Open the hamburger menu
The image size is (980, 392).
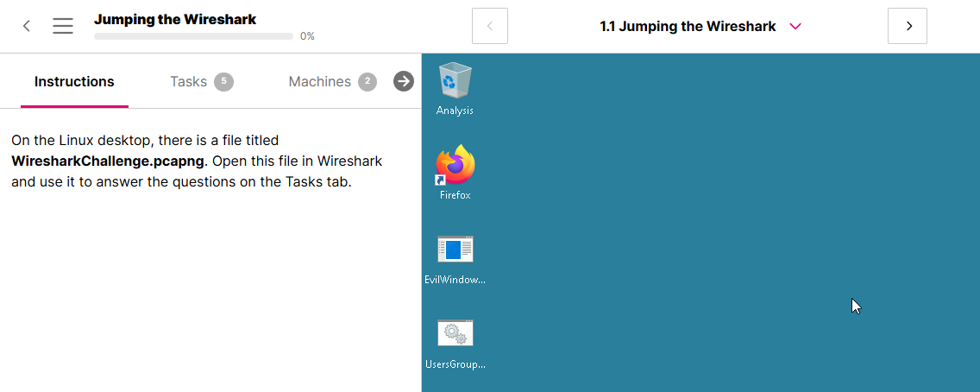[63, 26]
